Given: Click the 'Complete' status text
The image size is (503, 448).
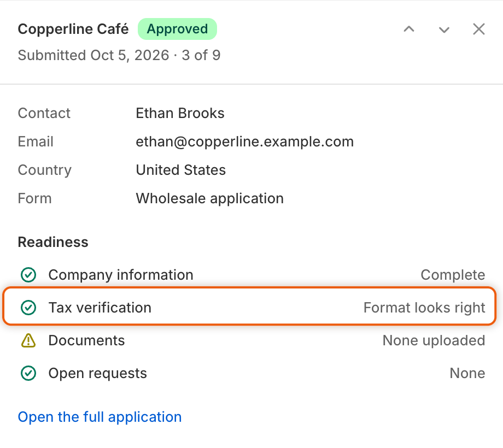Looking at the screenshot, I should (x=453, y=275).
